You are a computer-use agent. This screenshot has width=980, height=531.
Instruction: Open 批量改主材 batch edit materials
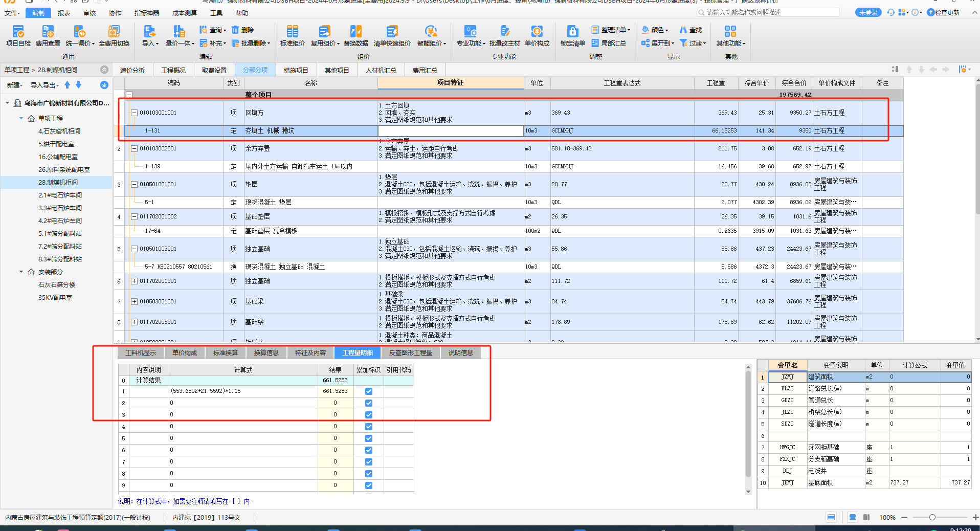pyautogui.click(x=504, y=36)
